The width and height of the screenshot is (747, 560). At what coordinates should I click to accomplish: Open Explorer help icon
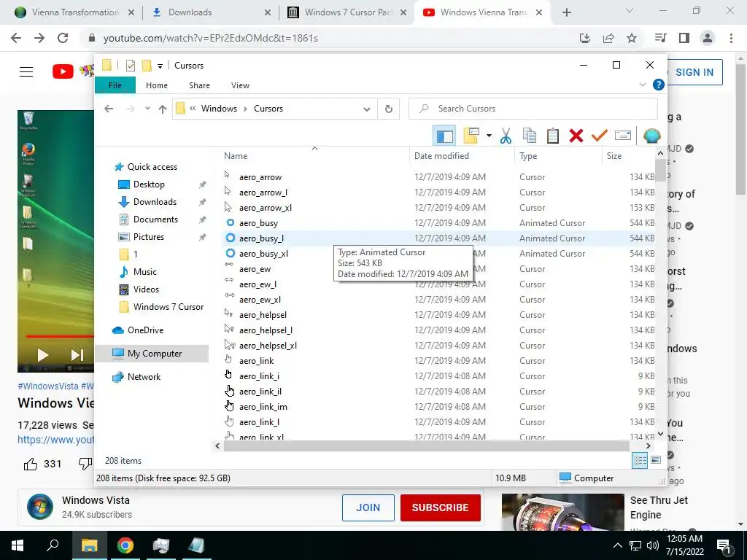(659, 85)
